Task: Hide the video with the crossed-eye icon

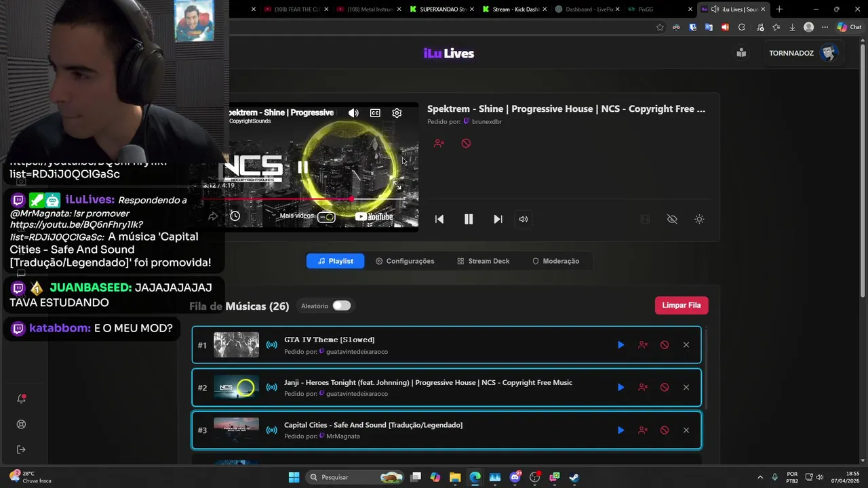Action: click(672, 219)
